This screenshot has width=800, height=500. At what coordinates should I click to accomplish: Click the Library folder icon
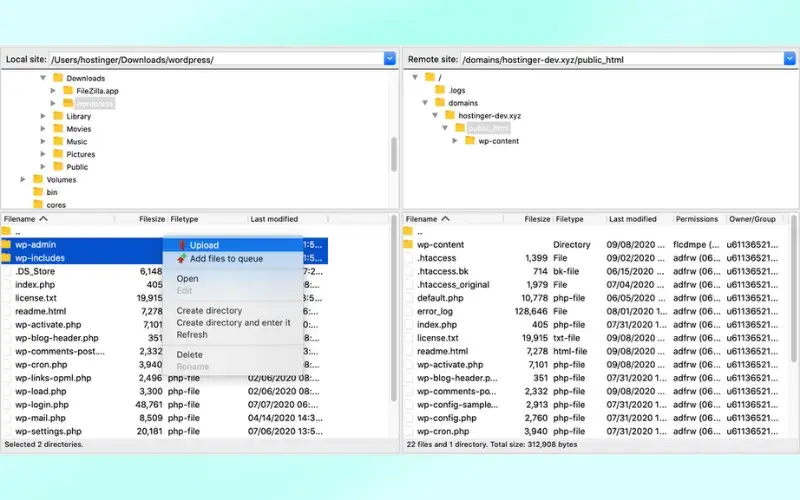[58, 116]
